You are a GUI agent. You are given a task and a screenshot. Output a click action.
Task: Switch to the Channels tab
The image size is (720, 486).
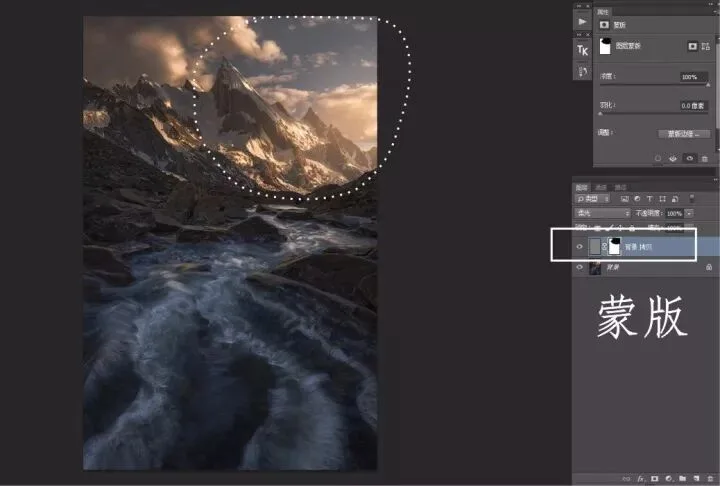(601, 187)
